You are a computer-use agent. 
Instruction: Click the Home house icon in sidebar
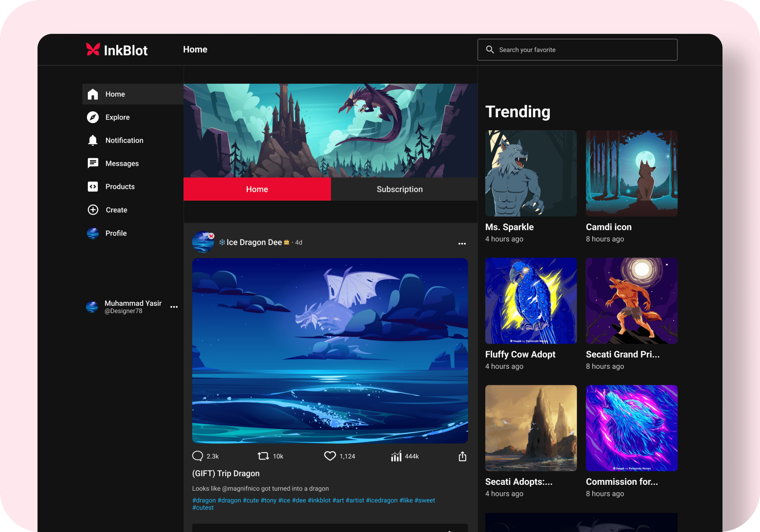click(93, 94)
